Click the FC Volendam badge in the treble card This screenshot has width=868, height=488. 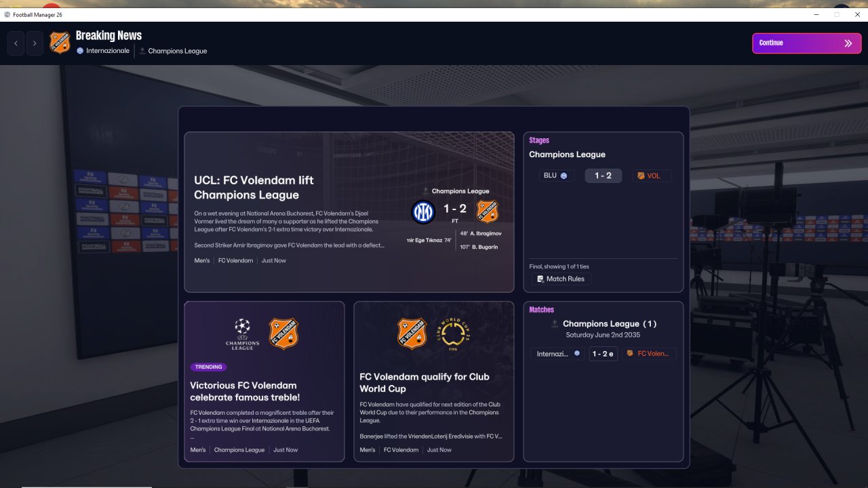point(283,333)
